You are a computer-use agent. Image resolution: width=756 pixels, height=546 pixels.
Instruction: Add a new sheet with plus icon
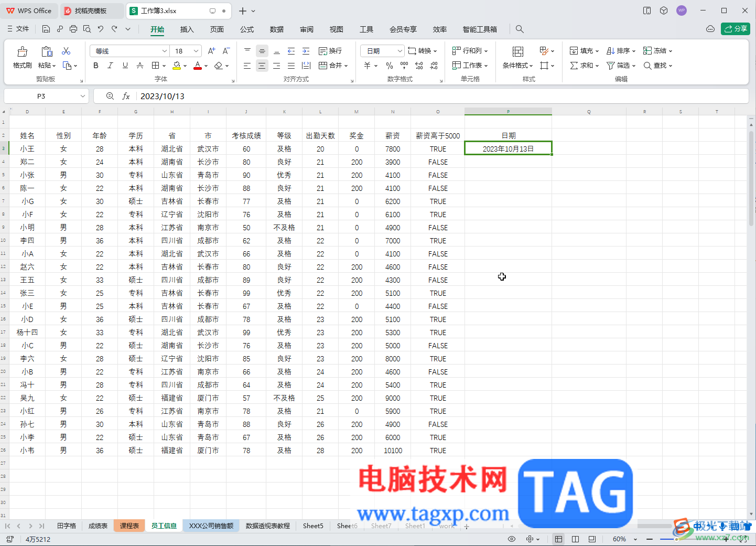click(x=467, y=526)
